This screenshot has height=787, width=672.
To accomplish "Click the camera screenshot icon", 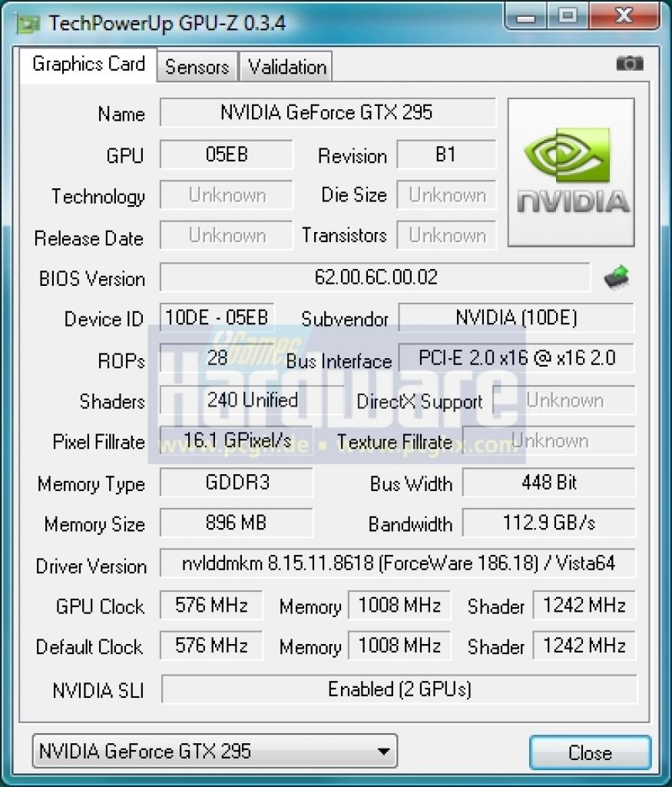I will [629, 64].
